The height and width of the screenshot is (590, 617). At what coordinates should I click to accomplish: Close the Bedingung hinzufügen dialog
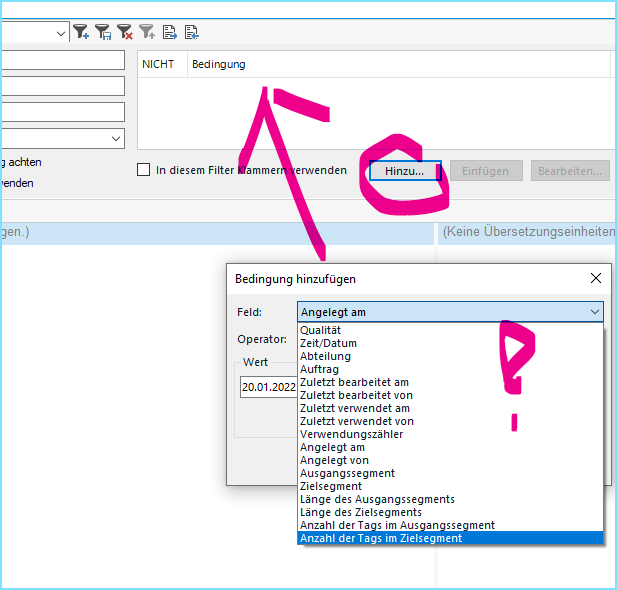pyautogui.click(x=596, y=278)
